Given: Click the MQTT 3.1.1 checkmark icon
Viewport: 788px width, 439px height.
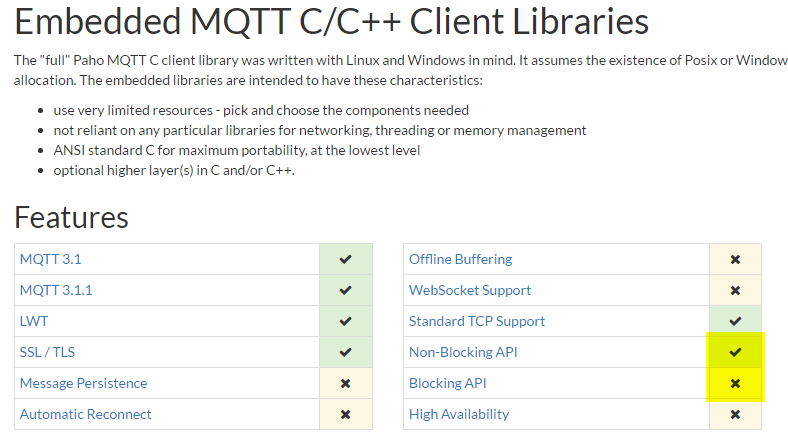Looking at the screenshot, I should [x=345, y=290].
